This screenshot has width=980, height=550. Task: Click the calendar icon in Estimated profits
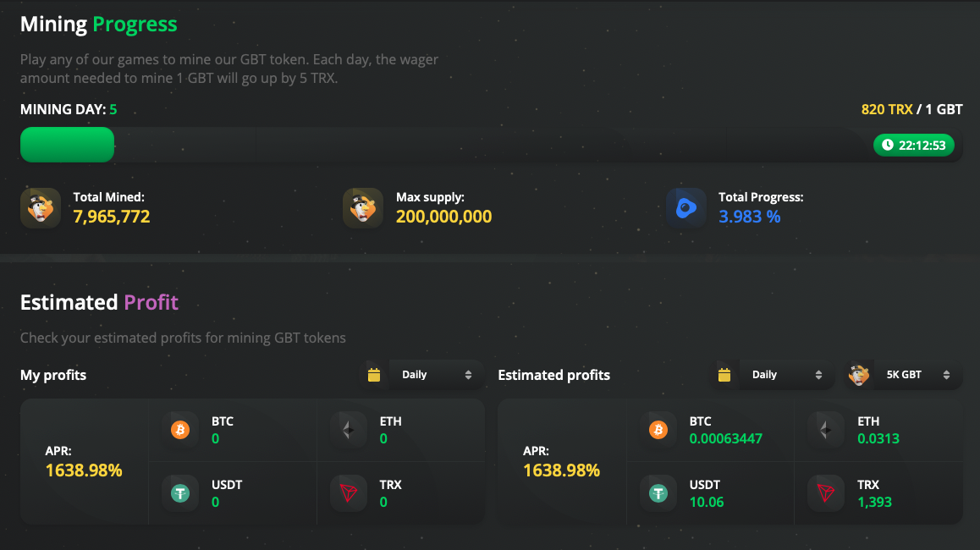(724, 375)
